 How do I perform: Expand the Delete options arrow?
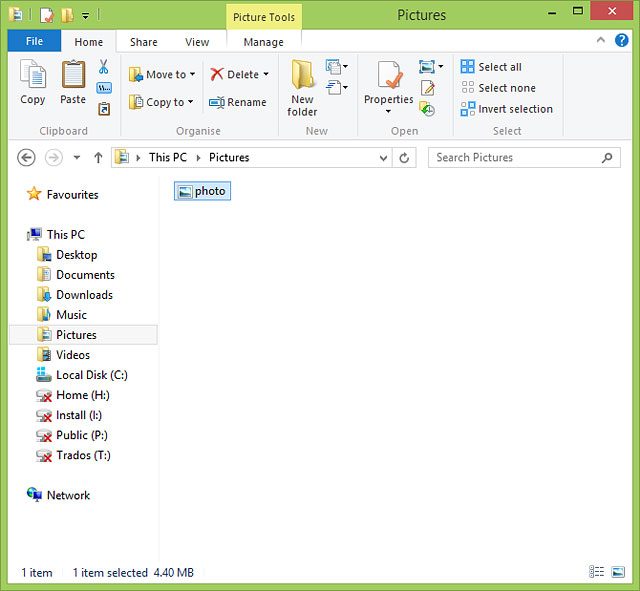[x=266, y=74]
